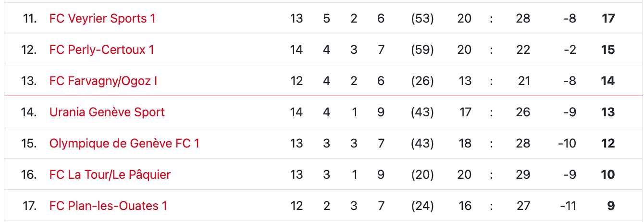Open Urania Genève Sport team page
Image resolution: width=644 pixels, height=222 pixels.
pyautogui.click(x=107, y=112)
